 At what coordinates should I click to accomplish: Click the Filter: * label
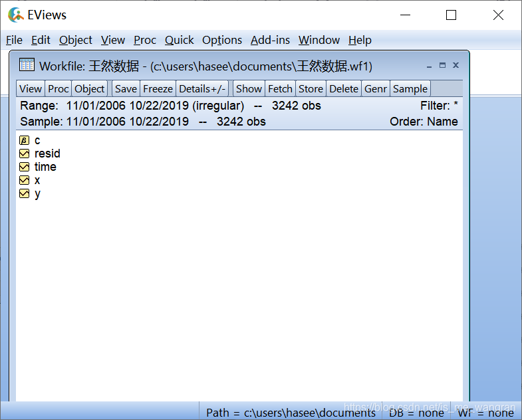pyautogui.click(x=439, y=106)
